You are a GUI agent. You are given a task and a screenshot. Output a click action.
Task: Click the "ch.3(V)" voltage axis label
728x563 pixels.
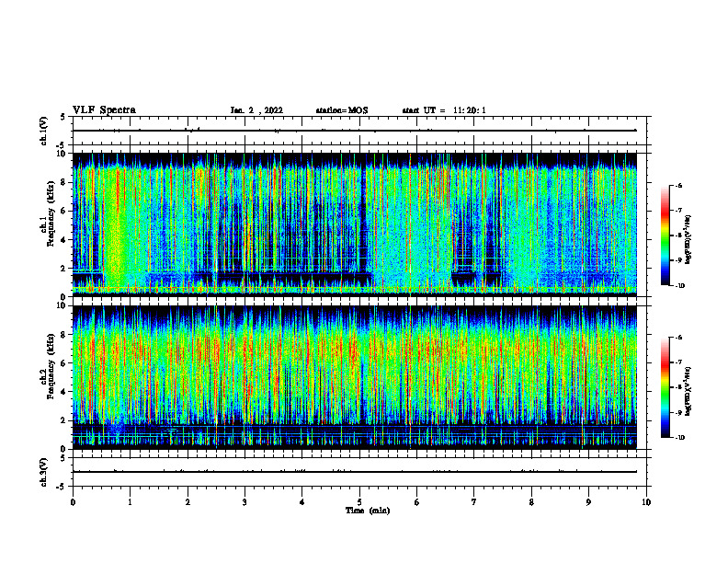coord(43,473)
